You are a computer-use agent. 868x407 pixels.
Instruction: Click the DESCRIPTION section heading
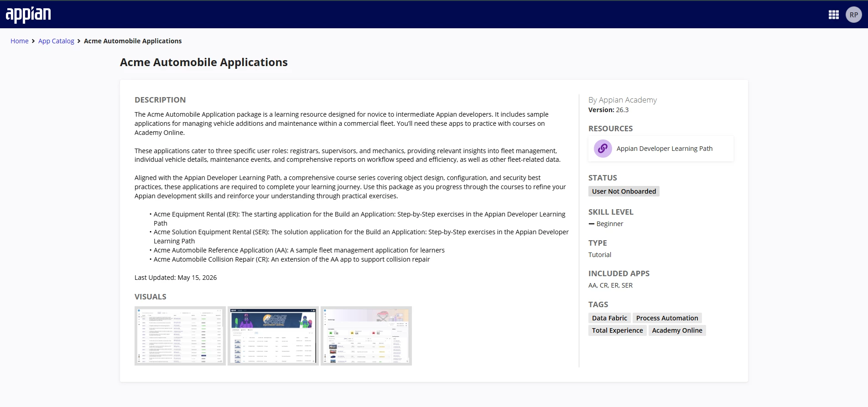160,100
